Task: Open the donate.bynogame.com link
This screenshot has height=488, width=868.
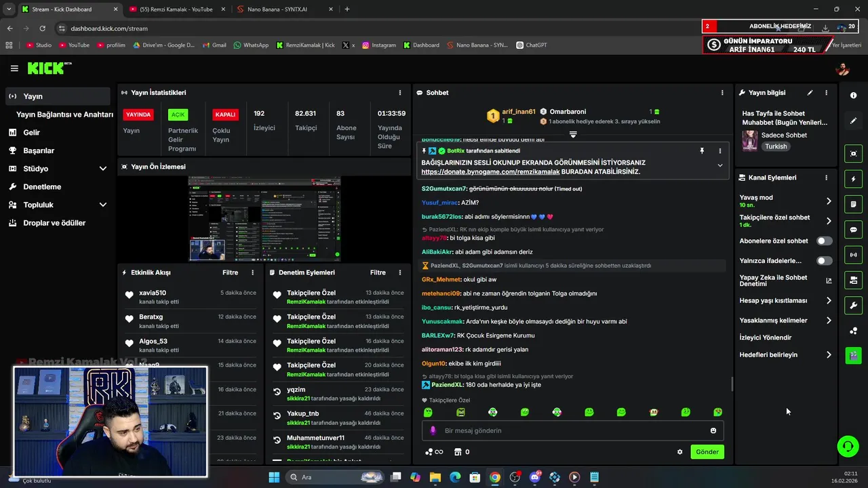Action: [490, 172]
